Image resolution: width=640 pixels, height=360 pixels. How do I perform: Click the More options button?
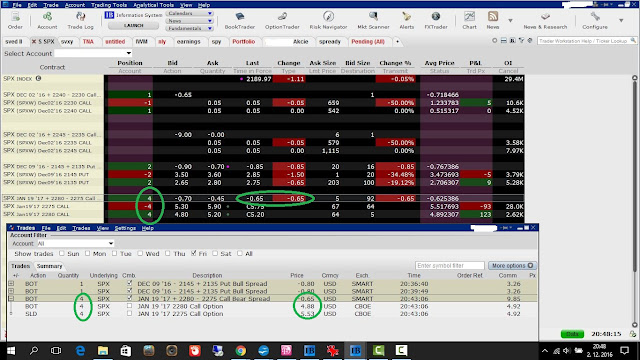(x=512, y=265)
